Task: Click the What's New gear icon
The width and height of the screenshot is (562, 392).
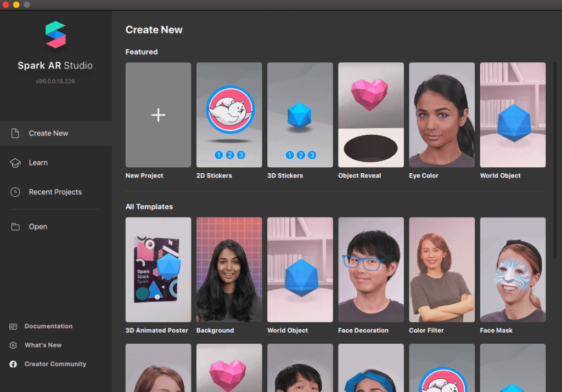Action: pyautogui.click(x=13, y=345)
